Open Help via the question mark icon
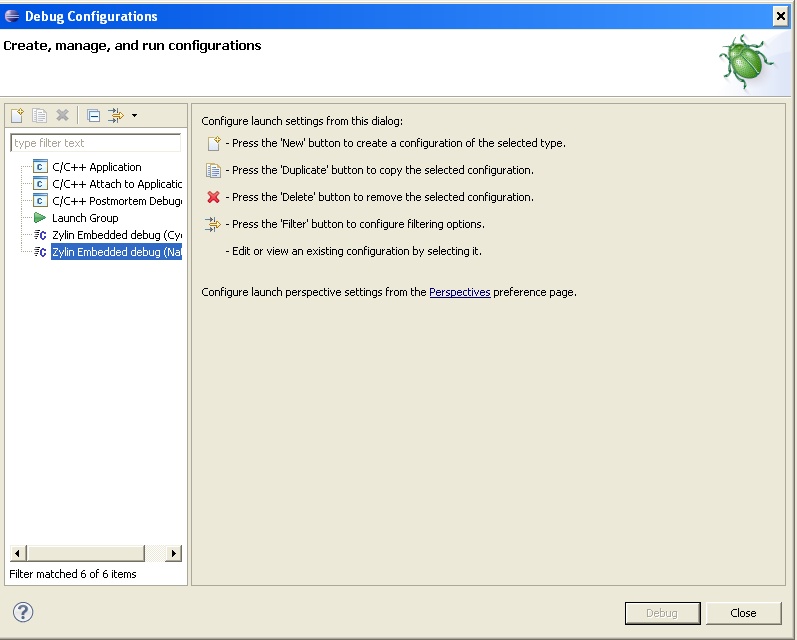 click(x=23, y=612)
